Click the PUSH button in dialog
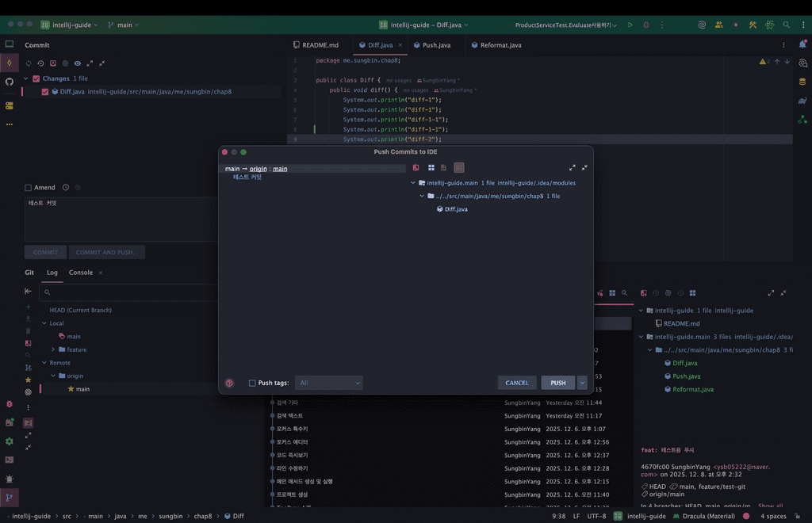 tap(557, 383)
